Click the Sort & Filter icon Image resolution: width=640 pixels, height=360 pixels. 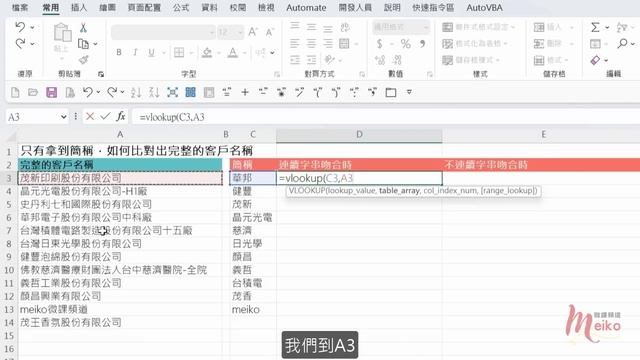(622, 27)
